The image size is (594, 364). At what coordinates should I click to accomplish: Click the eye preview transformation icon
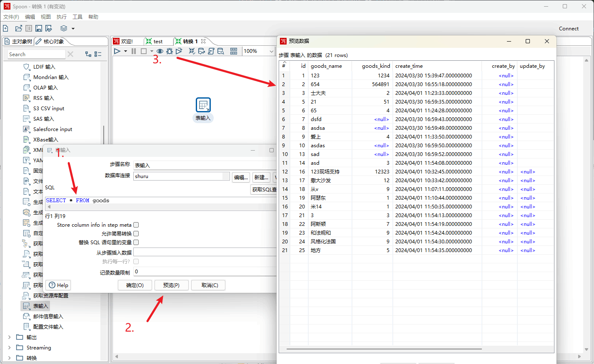[x=160, y=51]
